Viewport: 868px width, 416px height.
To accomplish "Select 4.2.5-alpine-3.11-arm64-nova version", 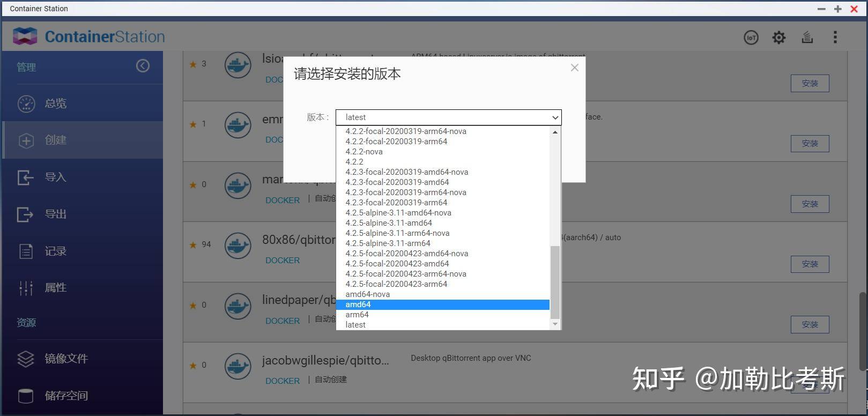I will click(443, 233).
